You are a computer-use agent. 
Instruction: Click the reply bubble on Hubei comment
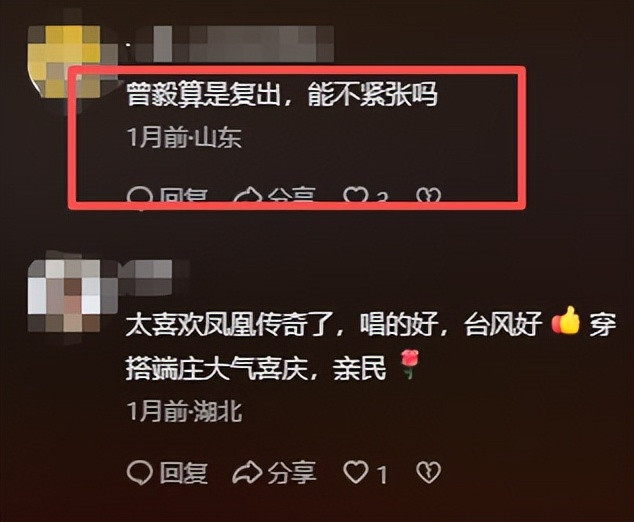click(139, 472)
